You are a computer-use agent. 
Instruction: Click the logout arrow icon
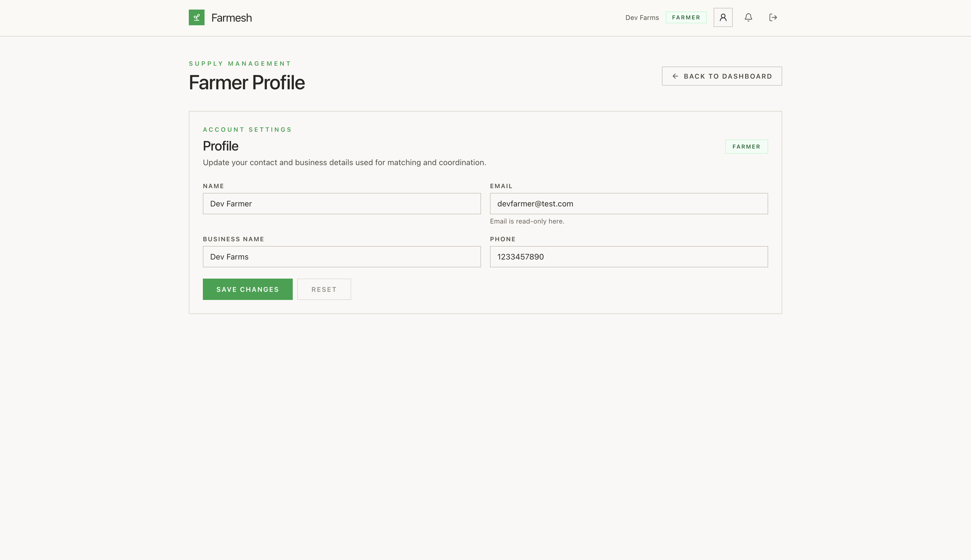coord(773,17)
